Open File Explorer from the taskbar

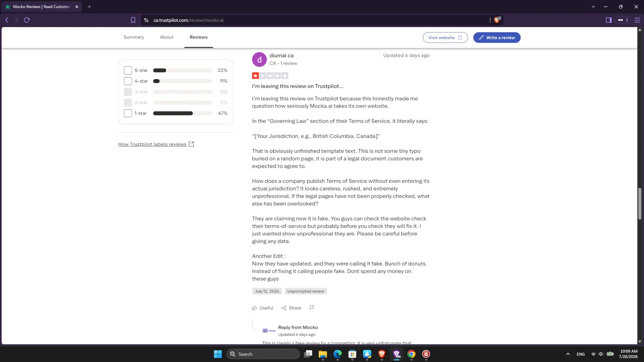coord(323,354)
